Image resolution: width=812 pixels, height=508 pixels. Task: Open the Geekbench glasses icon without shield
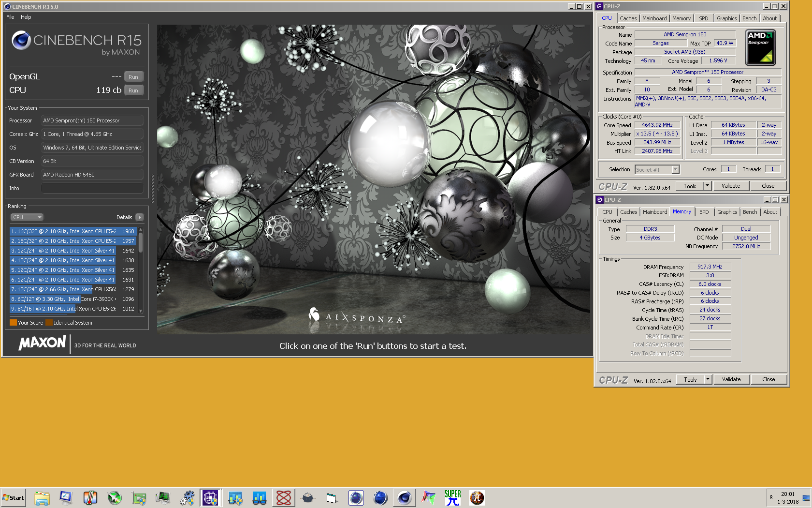pos(260,498)
